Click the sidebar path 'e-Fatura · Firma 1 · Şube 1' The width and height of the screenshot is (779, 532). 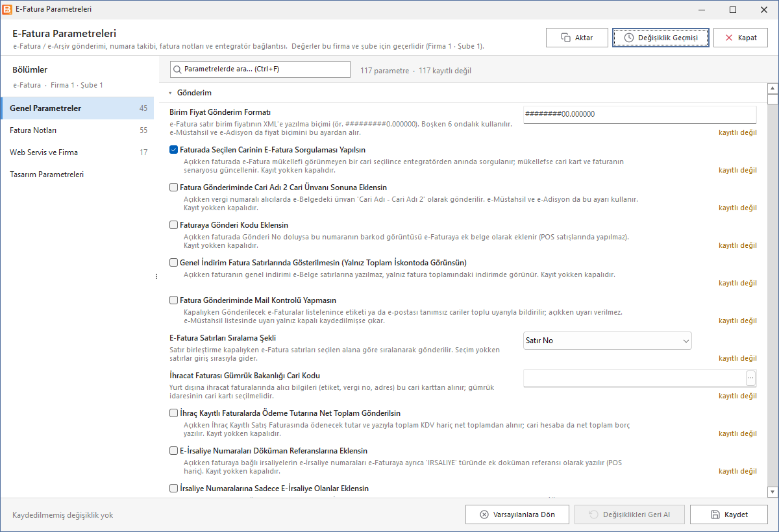click(58, 85)
